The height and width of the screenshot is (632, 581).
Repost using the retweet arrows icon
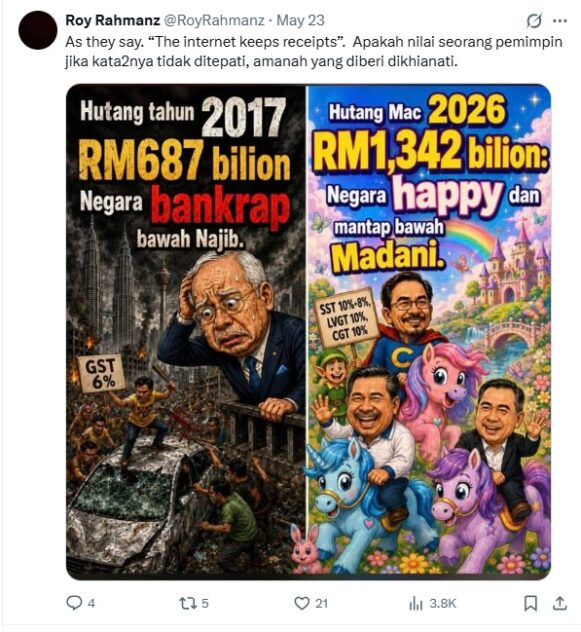(187, 603)
